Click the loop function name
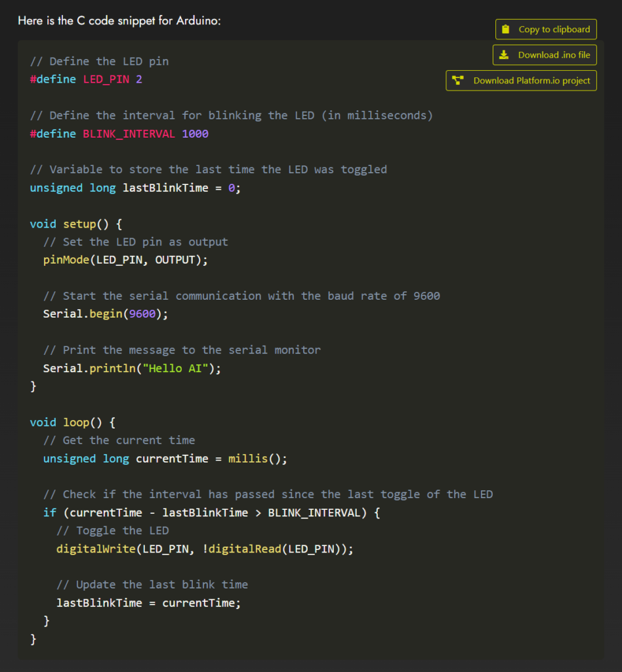This screenshot has width=622, height=672. pyautogui.click(x=75, y=423)
